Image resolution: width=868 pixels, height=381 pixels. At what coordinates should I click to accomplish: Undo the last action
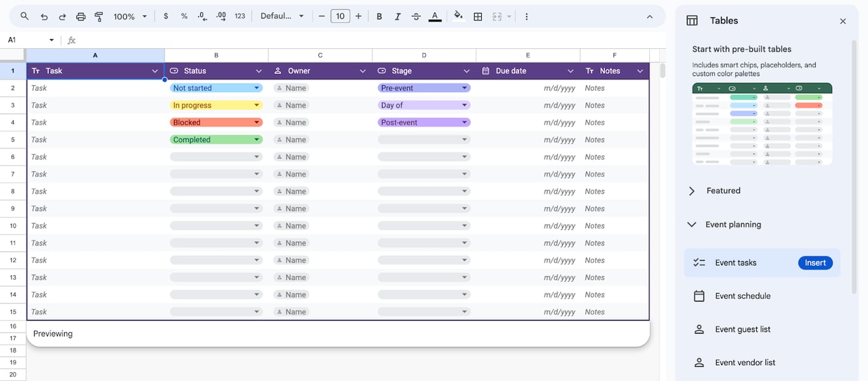pos(44,17)
